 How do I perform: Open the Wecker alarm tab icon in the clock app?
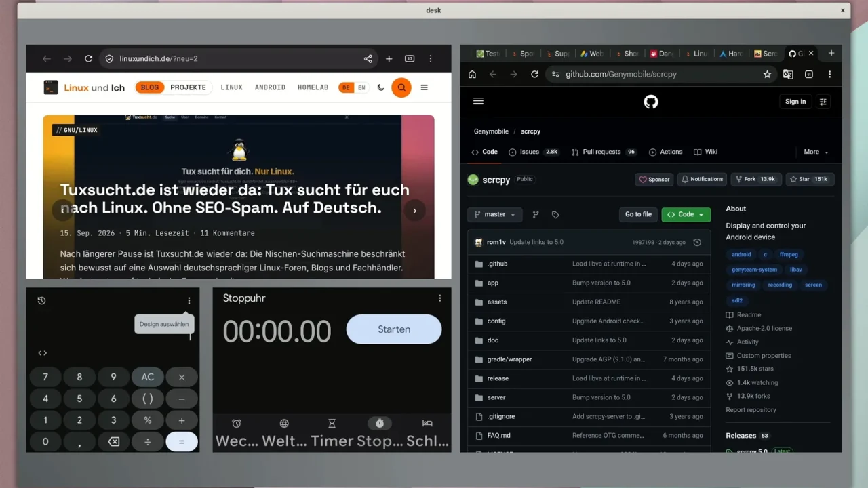click(x=237, y=424)
